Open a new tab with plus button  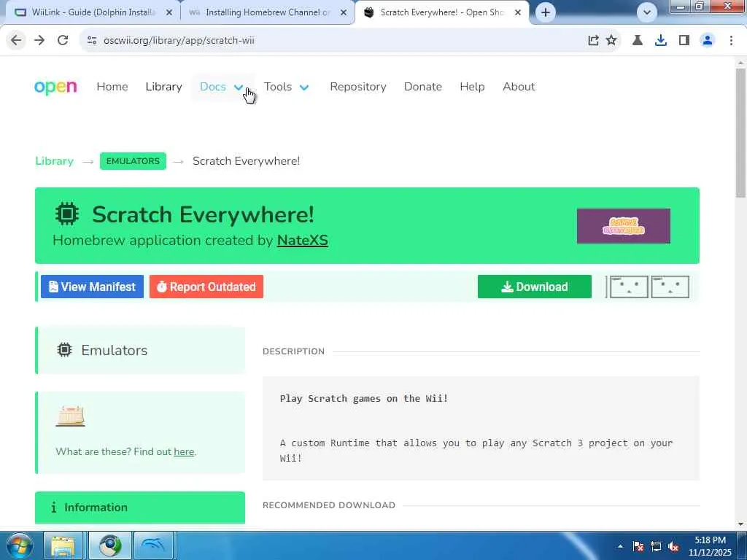pos(546,12)
